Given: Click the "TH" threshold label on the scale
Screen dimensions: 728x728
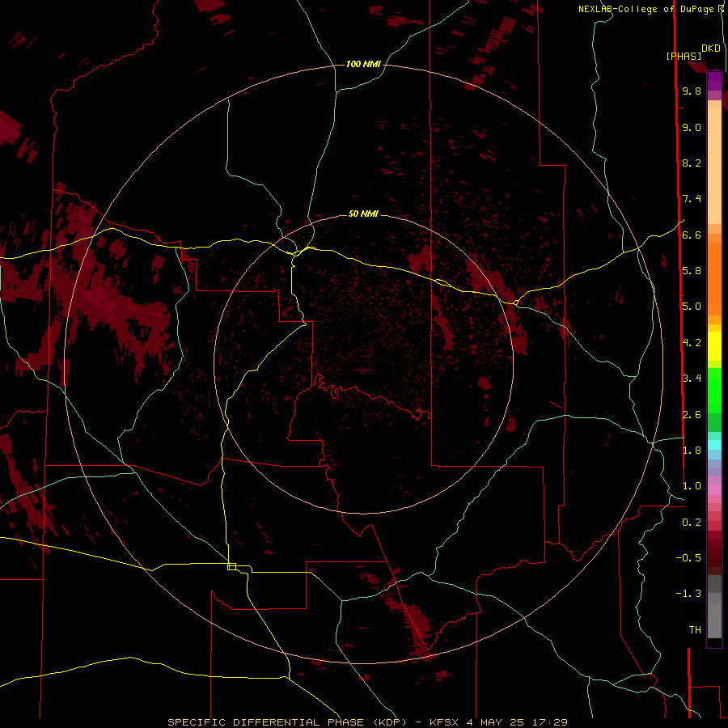Looking at the screenshot, I should coord(695,629).
